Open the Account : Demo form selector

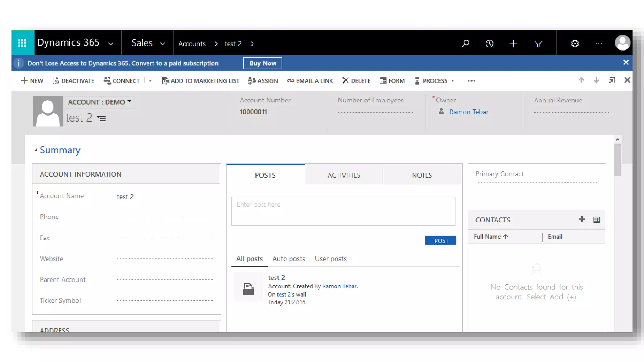click(x=99, y=102)
